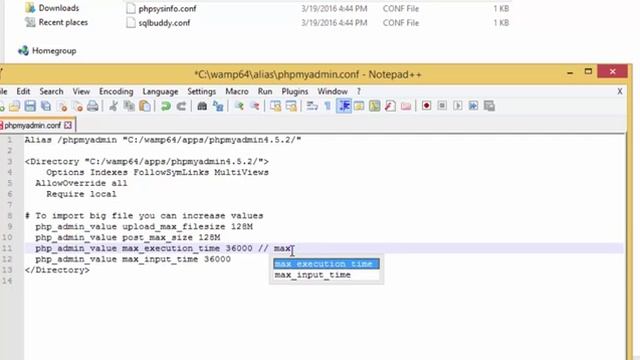Open the Edit menu
Image resolution: width=640 pixels, height=360 pixels.
23,91
